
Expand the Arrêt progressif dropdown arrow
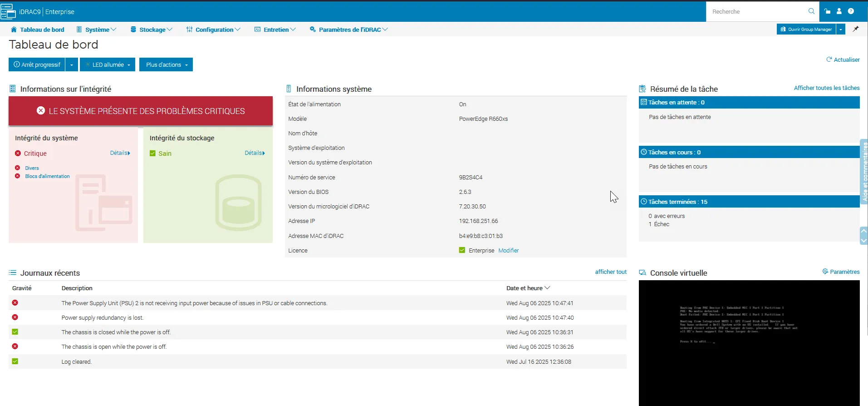(72, 65)
